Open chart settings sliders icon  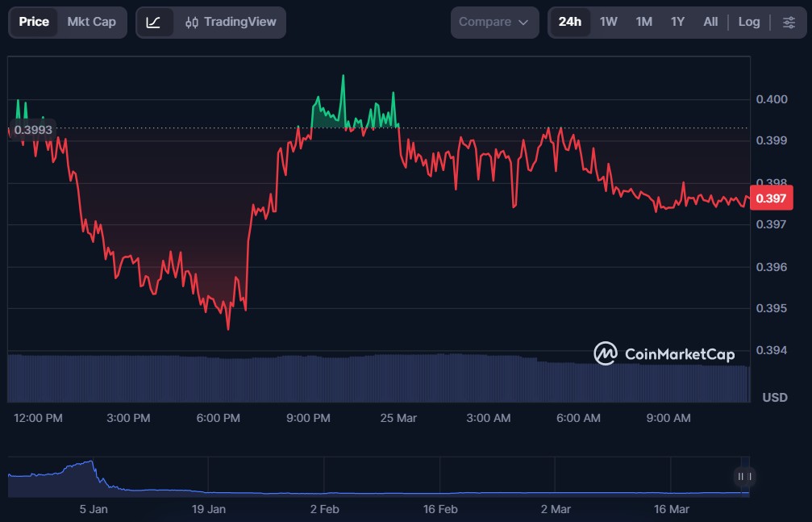pyautogui.click(x=789, y=22)
